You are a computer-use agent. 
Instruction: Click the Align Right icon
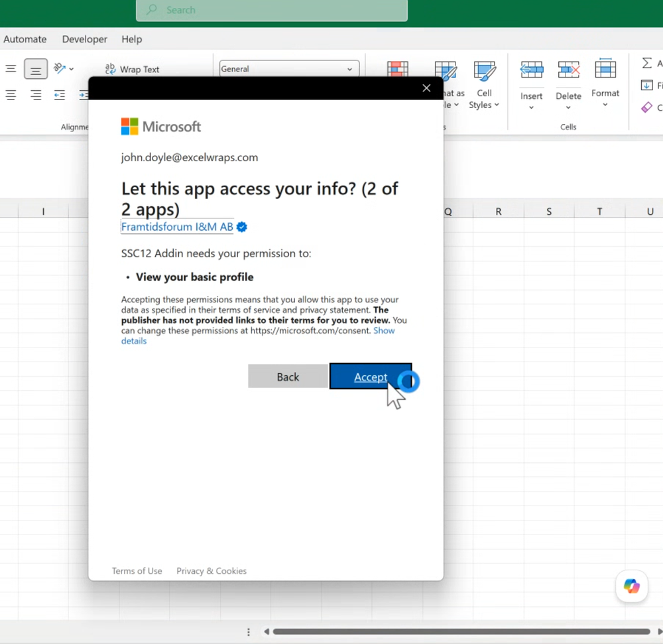pyautogui.click(x=36, y=96)
